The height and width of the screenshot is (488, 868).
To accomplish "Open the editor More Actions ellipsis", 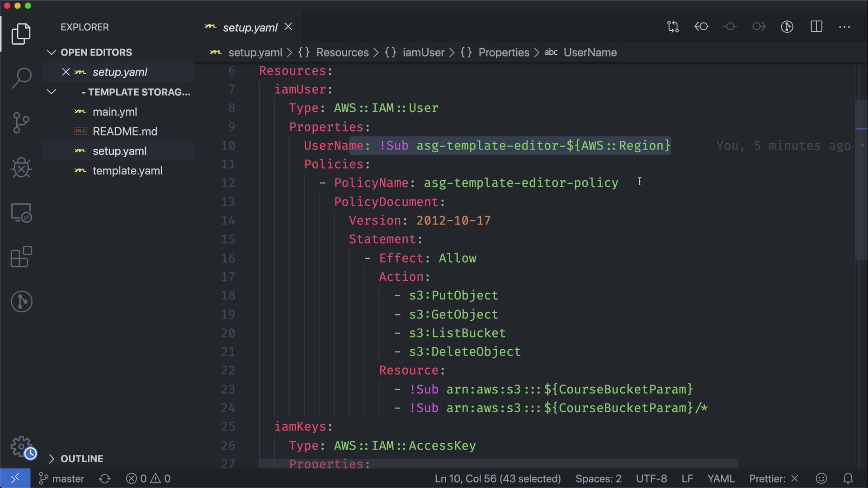I will 844,27.
